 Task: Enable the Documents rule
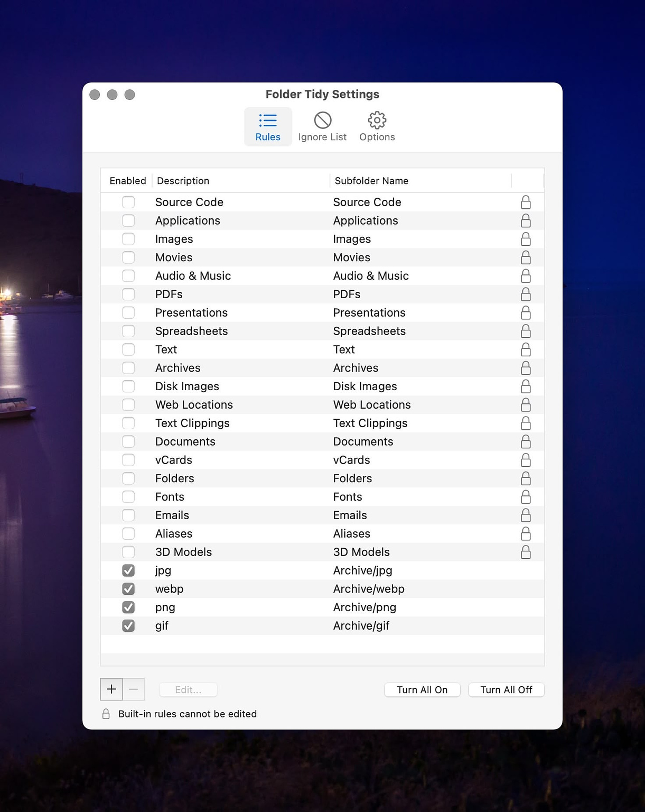point(128,441)
